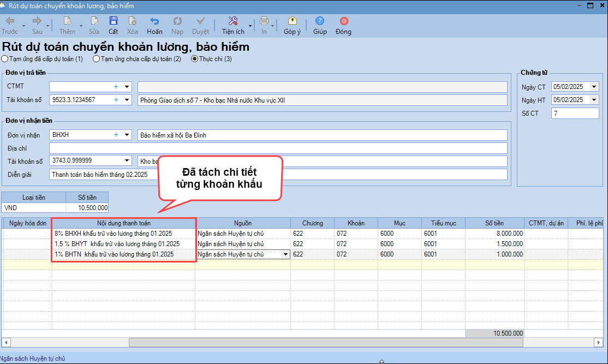Click the In (print) toolbar icon
608x364 pixels.
(264, 21)
